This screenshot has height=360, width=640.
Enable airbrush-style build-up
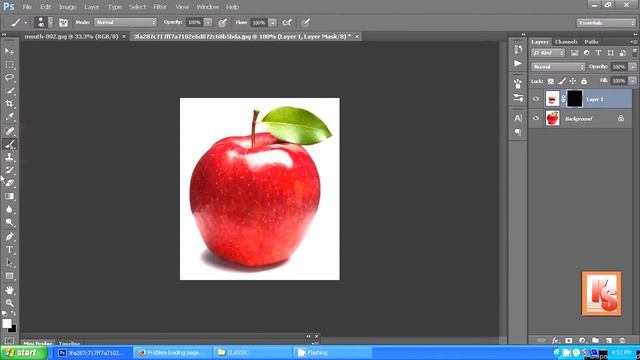pos(287,22)
